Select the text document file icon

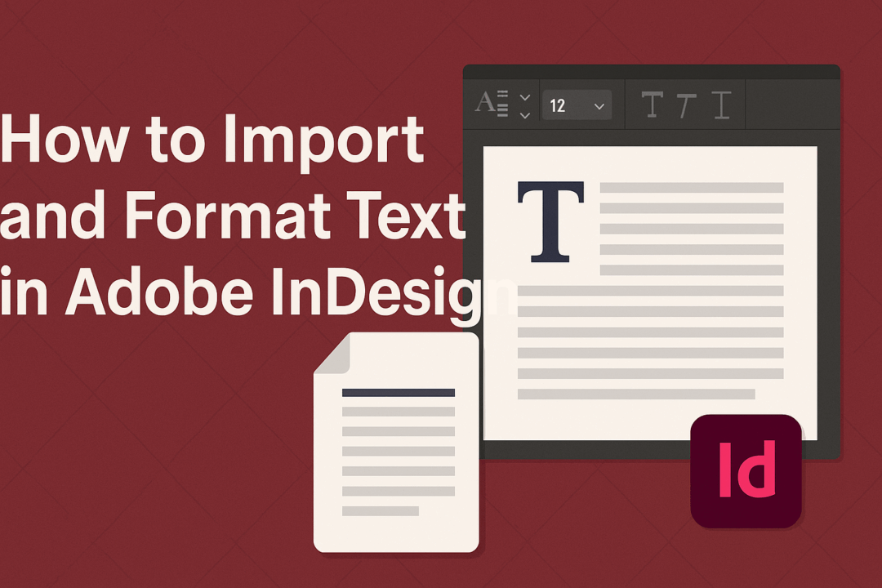click(396, 441)
